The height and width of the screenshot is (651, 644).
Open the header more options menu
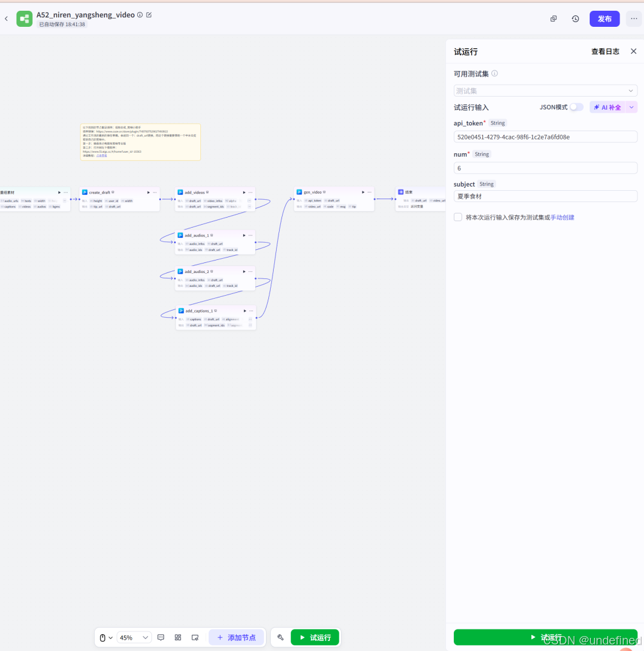(634, 18)
